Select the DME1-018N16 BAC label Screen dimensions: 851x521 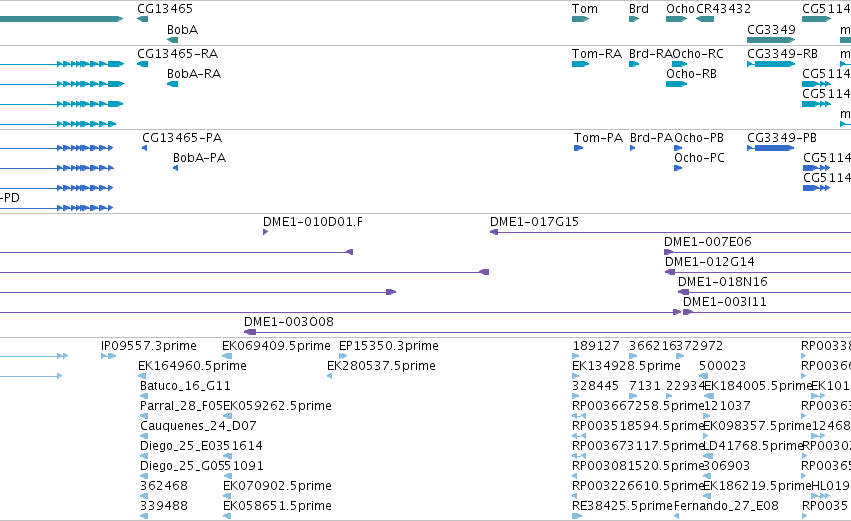723,282
